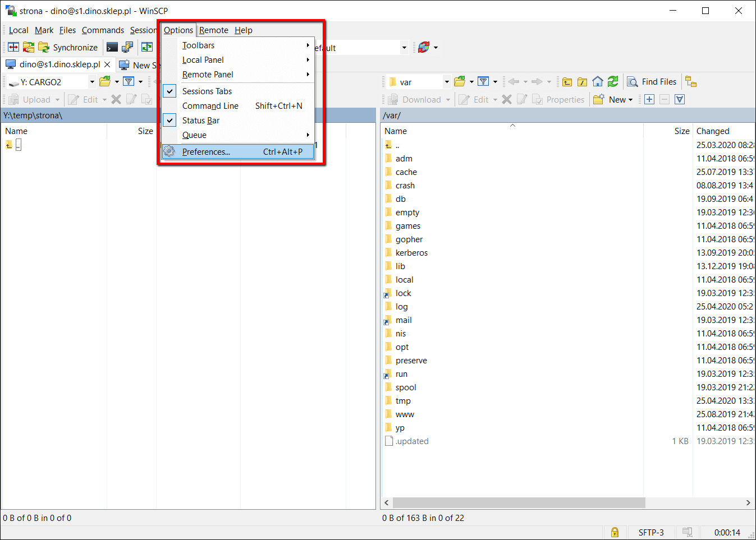Screen dimensions: 756x540
Task: Click the SFTP-3 protocol status indicator
Action: pyautogui.click(x=651, y=532)
